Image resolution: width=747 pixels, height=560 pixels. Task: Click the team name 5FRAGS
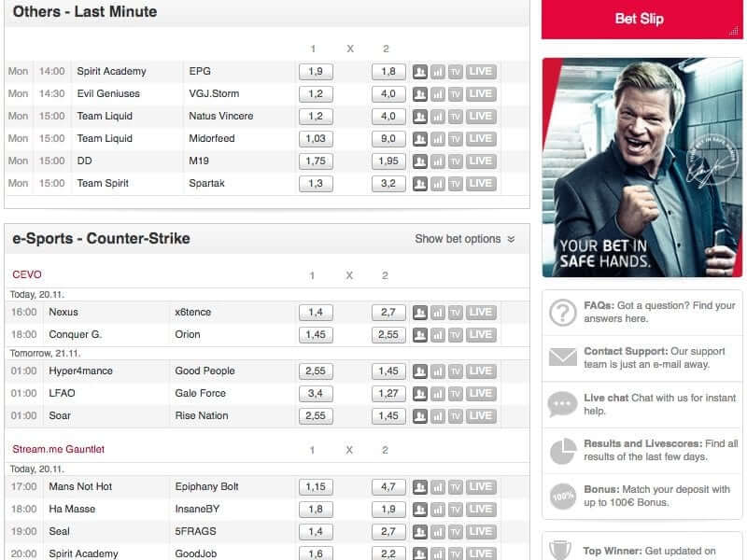(195, 531)
